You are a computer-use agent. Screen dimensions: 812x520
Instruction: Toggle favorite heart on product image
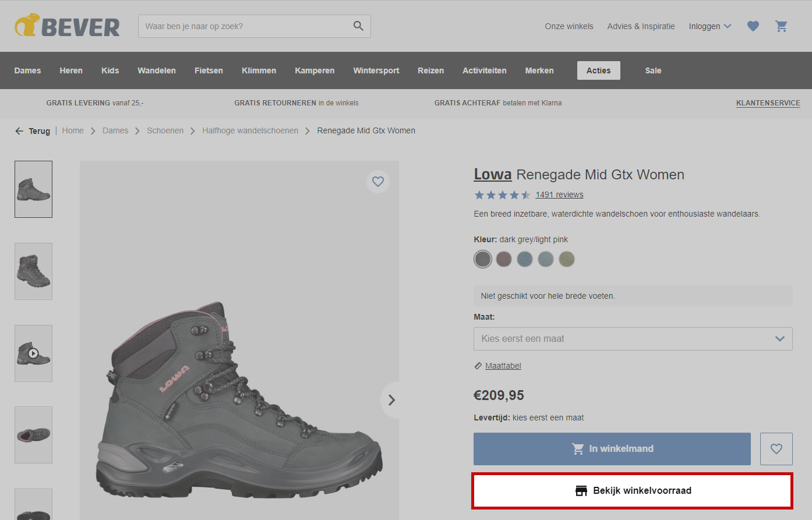point(378,182)
